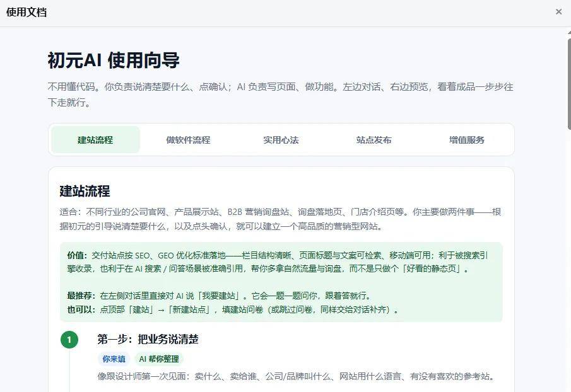The height and width of the screenshot is (392, 571).
Task: Click the 你来填 tag
Action: pyautogui.click(x=114, y=359)
